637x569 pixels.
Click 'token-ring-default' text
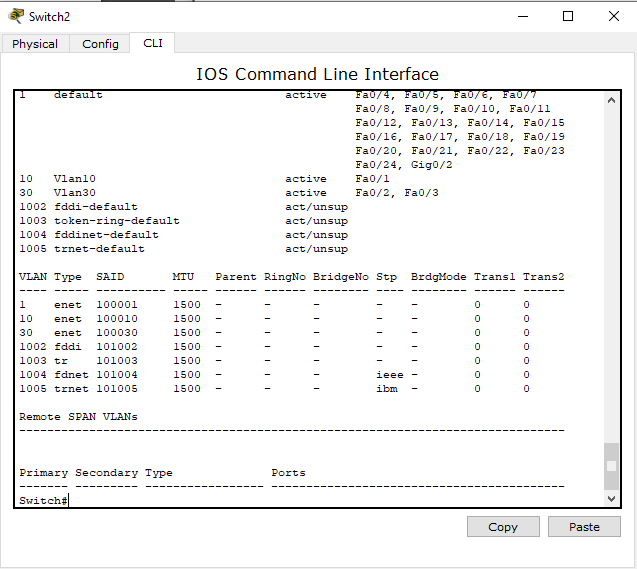pos(117,221)
